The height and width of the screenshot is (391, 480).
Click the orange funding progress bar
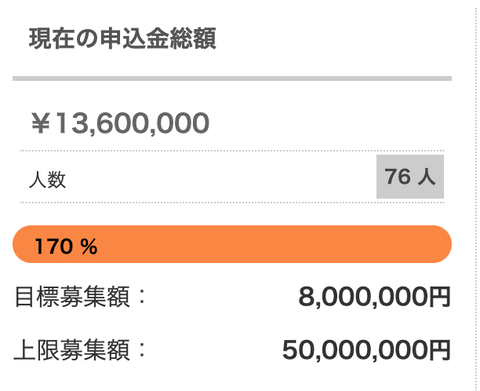pyautogui.click(x=232, y=244)
